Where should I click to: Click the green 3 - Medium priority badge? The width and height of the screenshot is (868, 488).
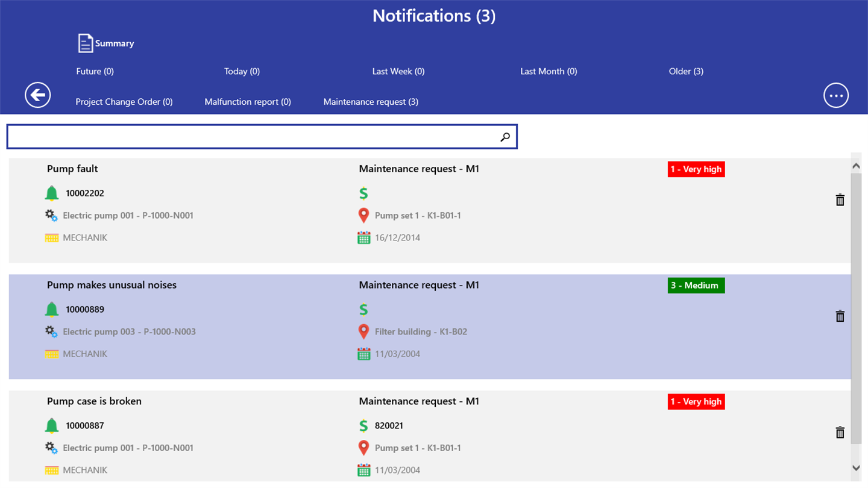[x=696, y=286]
